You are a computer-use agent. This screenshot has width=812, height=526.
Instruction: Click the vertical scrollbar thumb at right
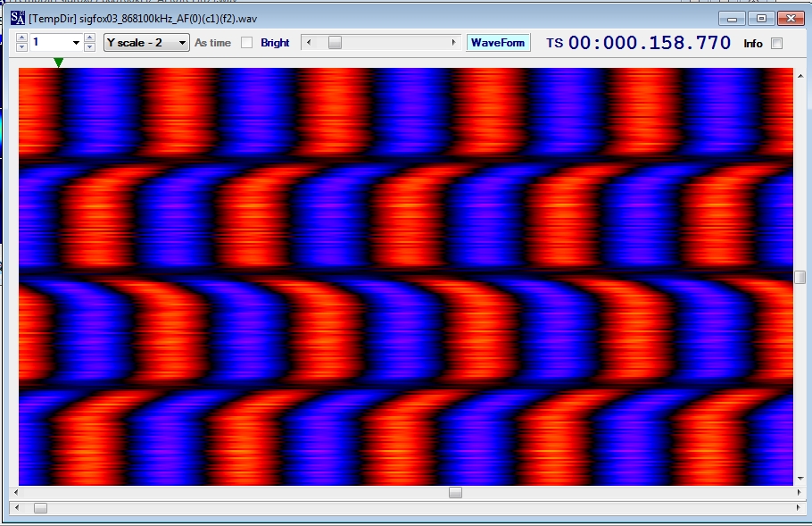point(800,277)
